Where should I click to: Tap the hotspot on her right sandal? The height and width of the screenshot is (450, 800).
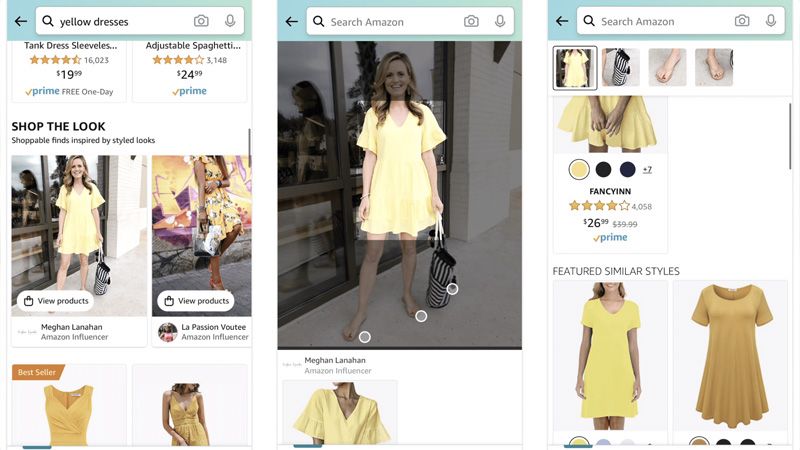(364, 337)
